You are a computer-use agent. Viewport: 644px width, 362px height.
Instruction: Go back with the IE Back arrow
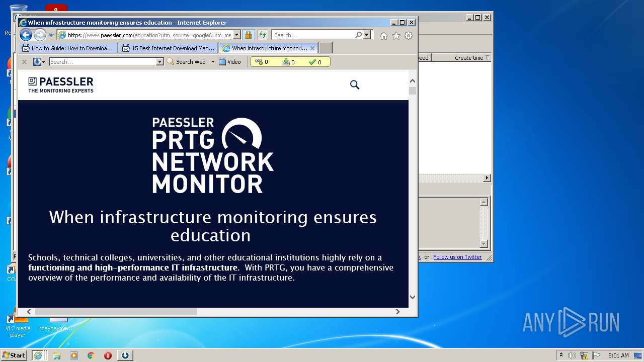(26, 35)
